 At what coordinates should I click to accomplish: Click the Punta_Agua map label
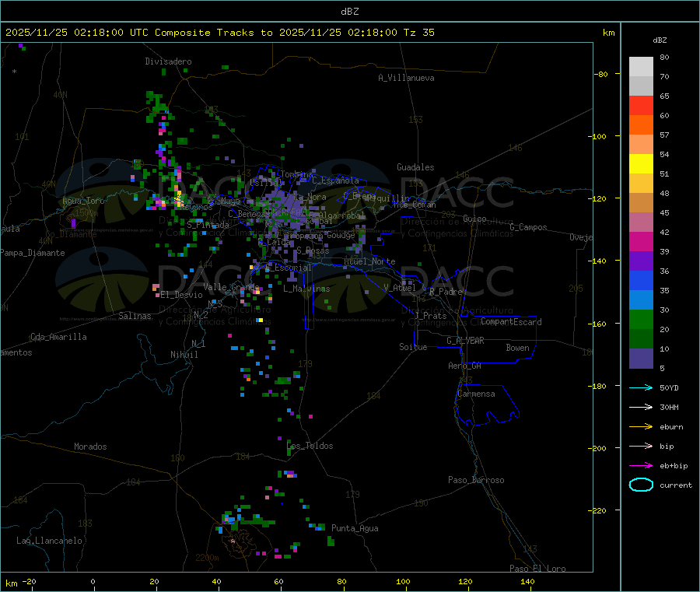355,528
